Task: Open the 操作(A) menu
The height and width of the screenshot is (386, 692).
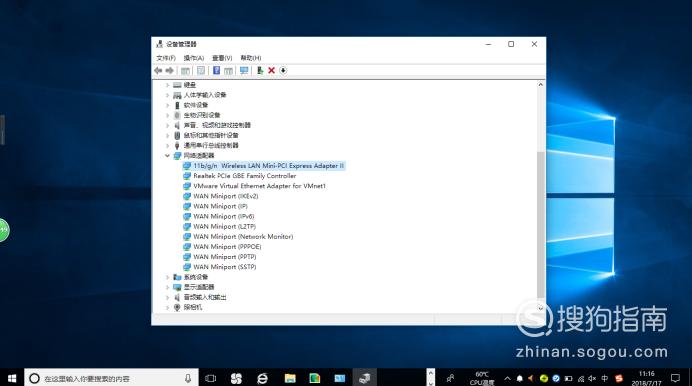Action: [194, 58]
